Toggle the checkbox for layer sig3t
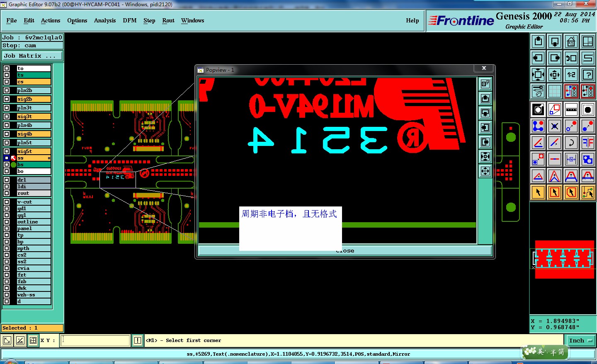 tap(7, 116)
